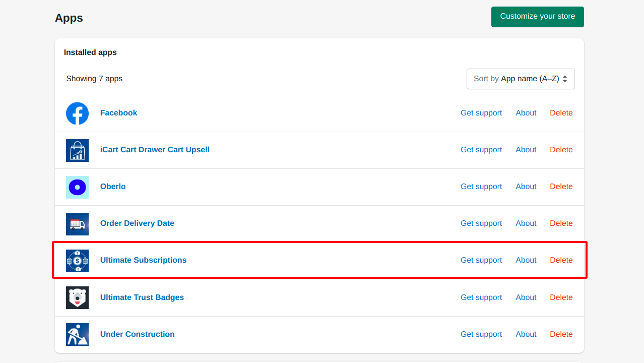644x363 pixels.
Task: Open the Under Construction app
Action: tap(138, 334)
